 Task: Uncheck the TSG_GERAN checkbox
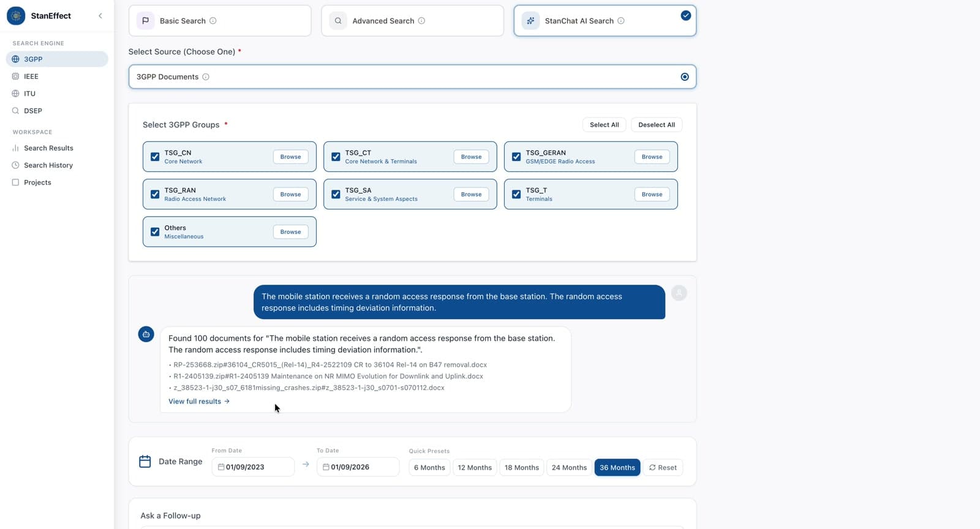tap(516, 157)
